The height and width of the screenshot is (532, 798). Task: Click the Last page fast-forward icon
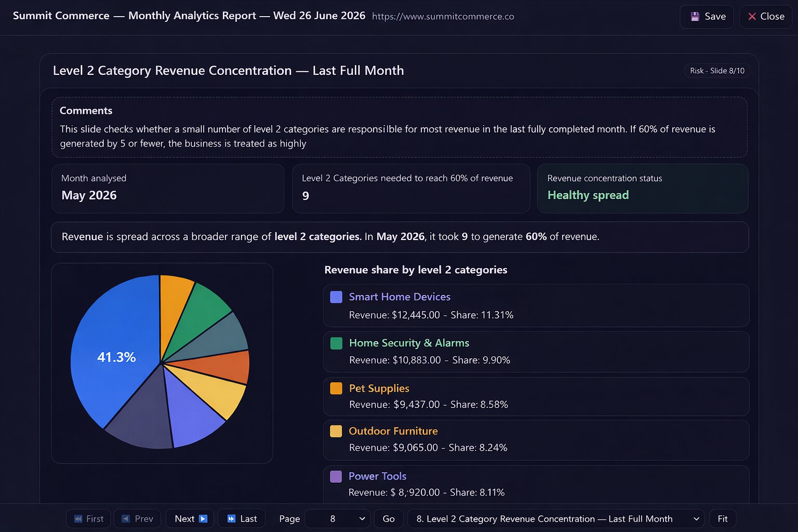point(231,518)
